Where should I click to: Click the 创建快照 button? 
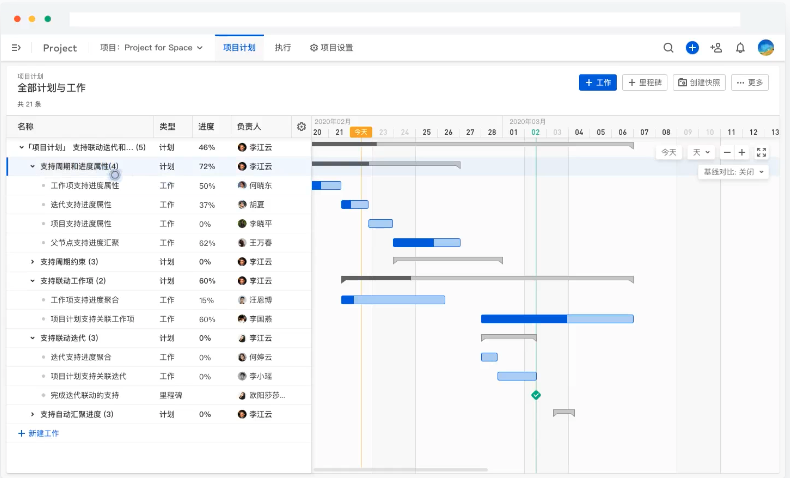tap(699, 83)
